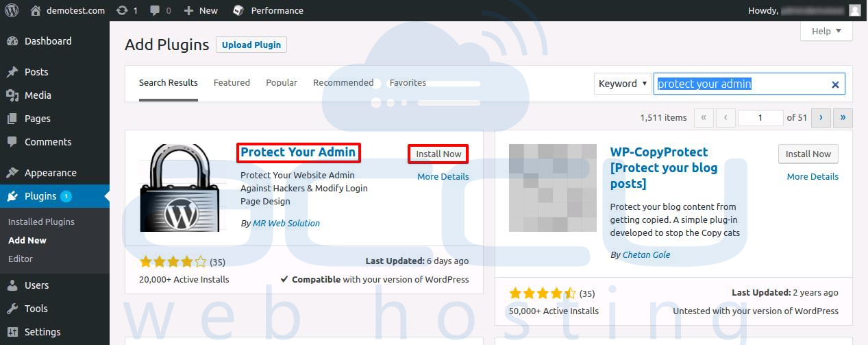This screenshot has width=868, height=345.
Task: Click the New content plus item
Action: [201, 10]
